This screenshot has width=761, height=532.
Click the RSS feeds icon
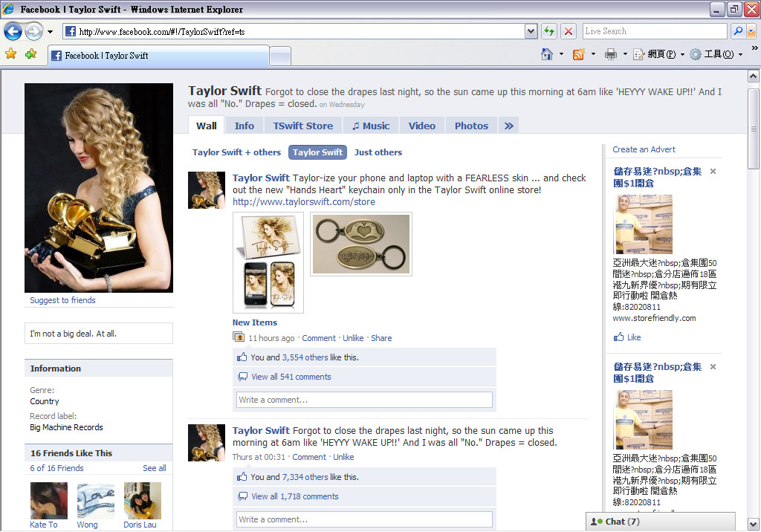(x=578, y=54)
